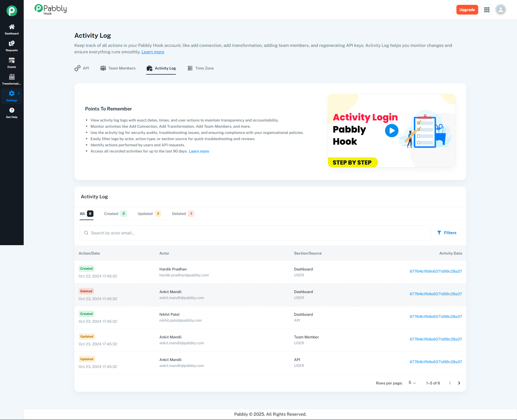Viewport: 517px width, 420px height.
Task: Play the Activity Login tutorial video
Action: (x=392, y=131)
